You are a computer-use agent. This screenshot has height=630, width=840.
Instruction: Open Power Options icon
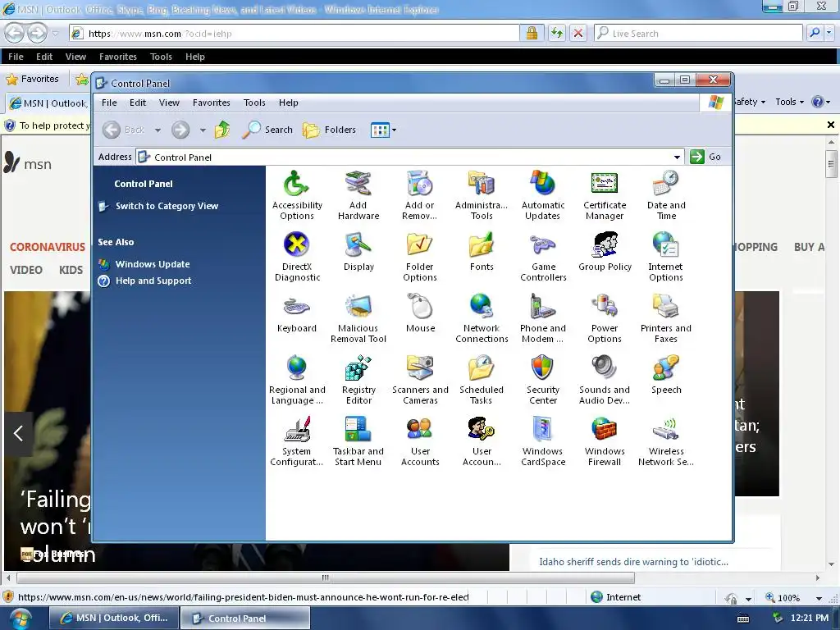coord(605,318)
